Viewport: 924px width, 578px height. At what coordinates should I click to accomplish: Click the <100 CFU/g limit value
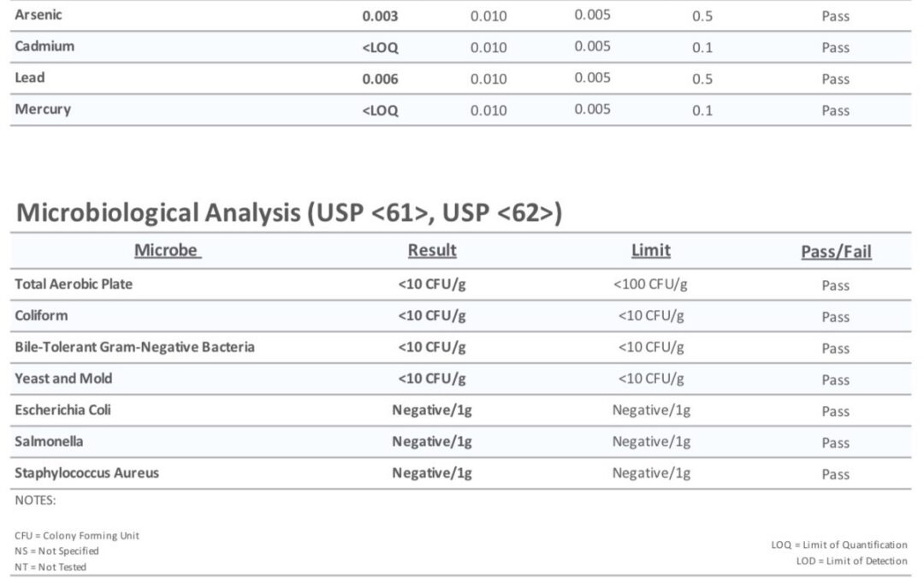[x=650, y=284]
